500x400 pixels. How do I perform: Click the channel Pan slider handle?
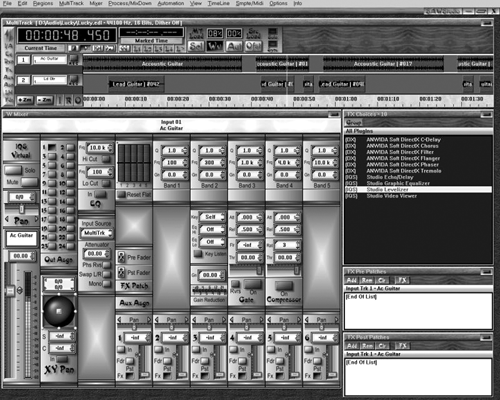[x=22, y=209]
